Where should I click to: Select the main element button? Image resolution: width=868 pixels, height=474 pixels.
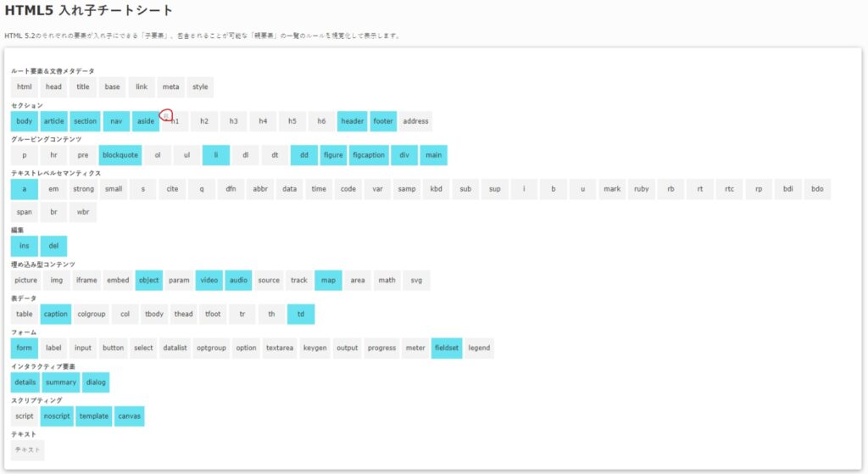click(x=433, y=155)
